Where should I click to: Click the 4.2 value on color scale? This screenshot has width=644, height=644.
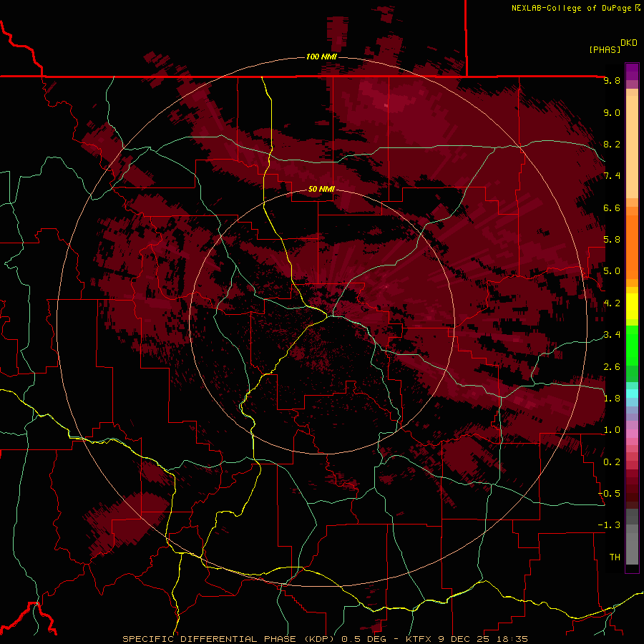pos(612,303)
